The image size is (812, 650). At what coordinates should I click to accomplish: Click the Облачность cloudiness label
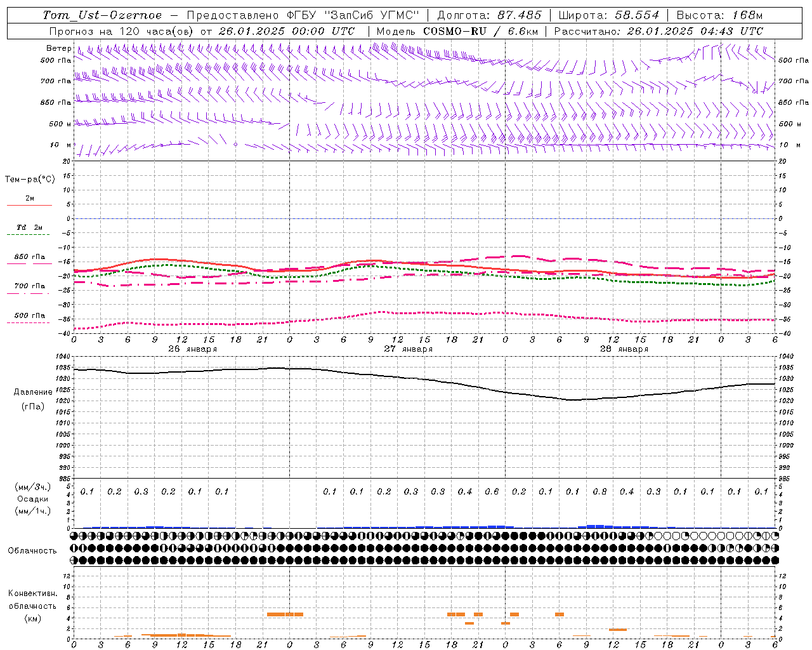point(32,551)
